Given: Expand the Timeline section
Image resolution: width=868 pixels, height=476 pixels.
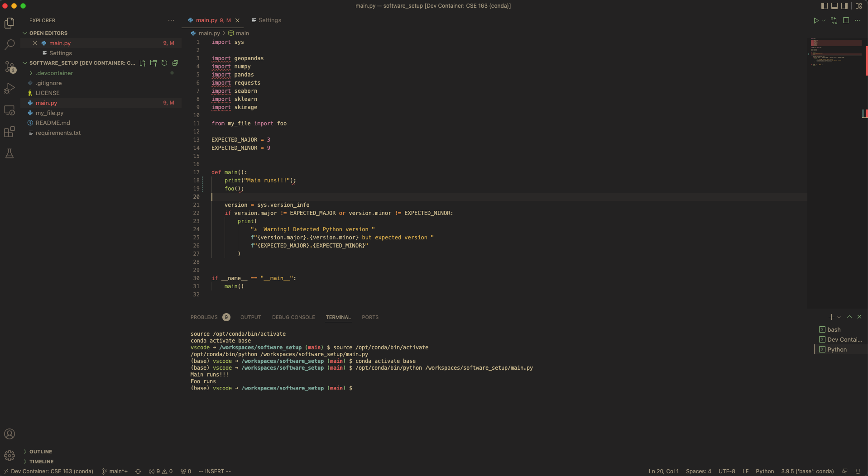Looking at the screenshot, I should [42, 462].
